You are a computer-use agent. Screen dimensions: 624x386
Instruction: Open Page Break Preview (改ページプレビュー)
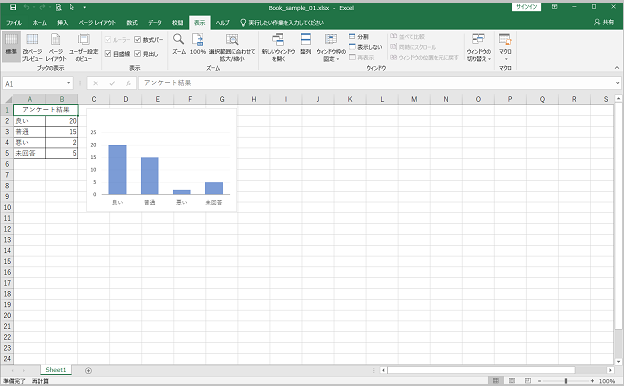[x=32, y=47]
